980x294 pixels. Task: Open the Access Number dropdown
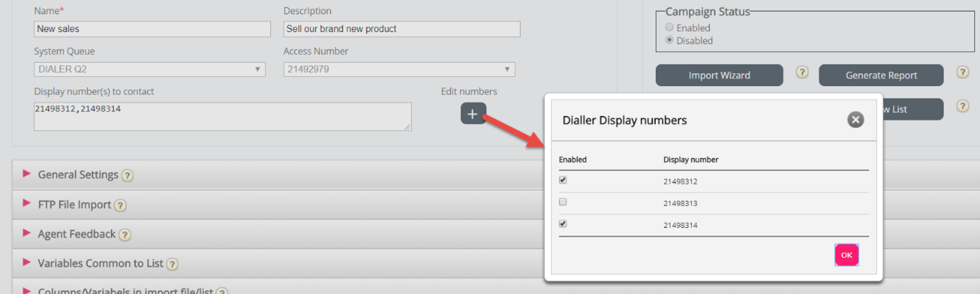tap(399, 69)
